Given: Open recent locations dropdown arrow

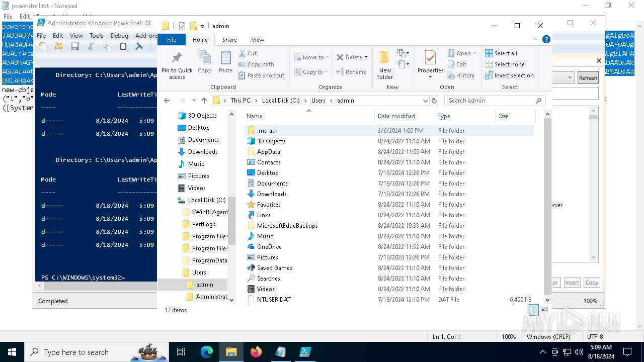Looking at the screenshot, I should [193, 101].
